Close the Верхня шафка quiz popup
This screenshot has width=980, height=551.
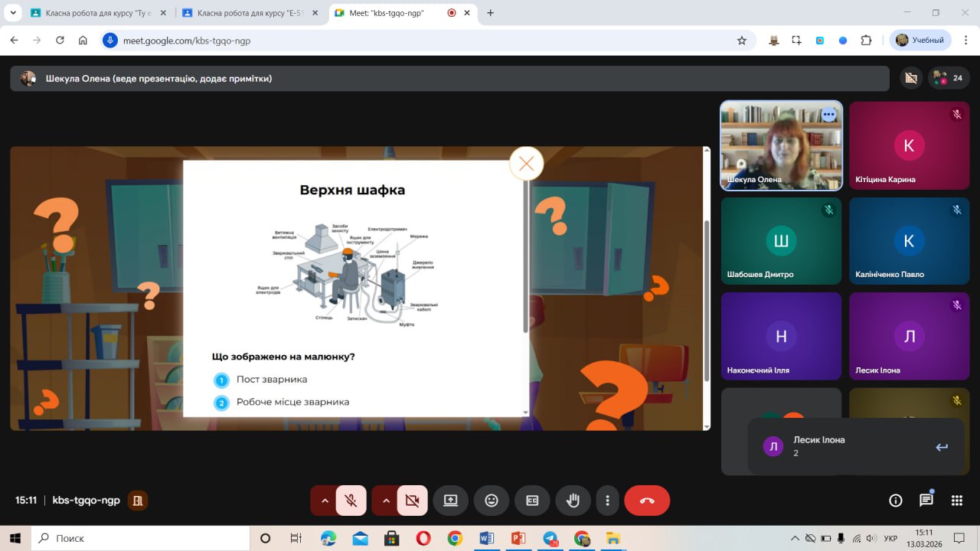526,163
